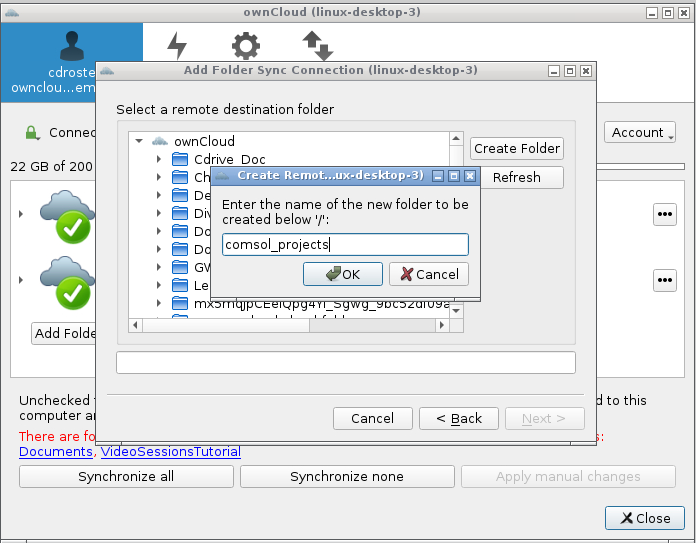Screen dimensions: 696x543
Task: Click the horizontal scroll left arrow
Action: click(135, 325)
